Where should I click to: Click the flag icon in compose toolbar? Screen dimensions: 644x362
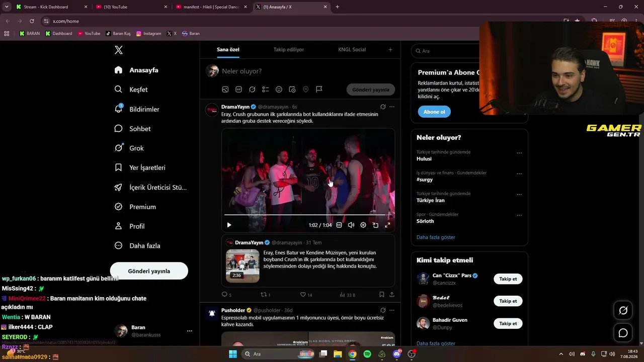click(319, 89)
